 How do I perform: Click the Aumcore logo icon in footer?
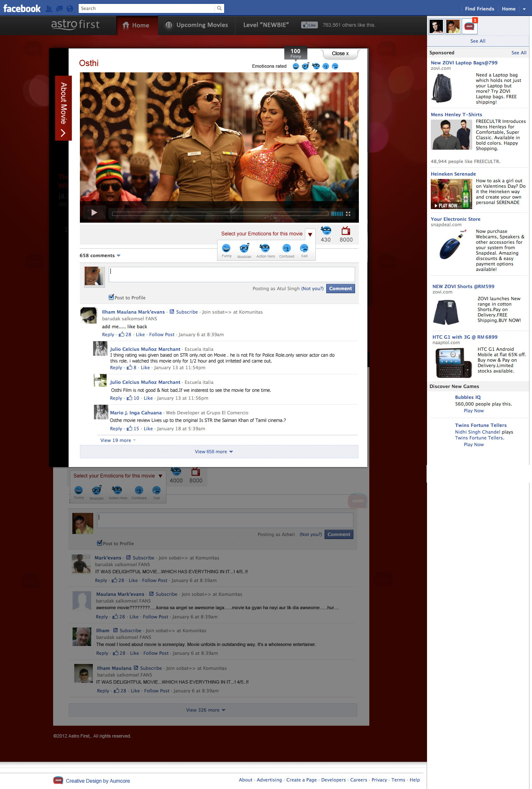[x=58, y=780]
